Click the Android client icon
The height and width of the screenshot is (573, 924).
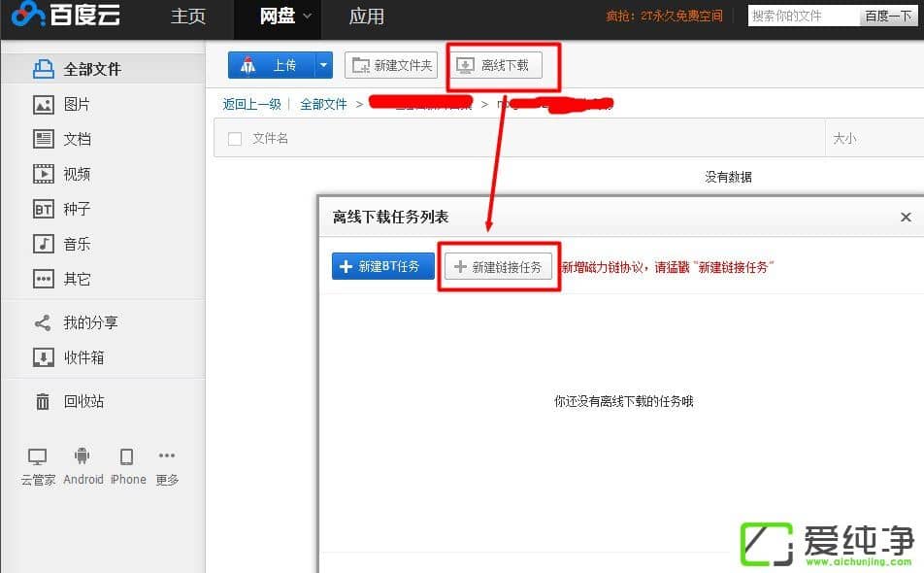click(x=82, y=456)
